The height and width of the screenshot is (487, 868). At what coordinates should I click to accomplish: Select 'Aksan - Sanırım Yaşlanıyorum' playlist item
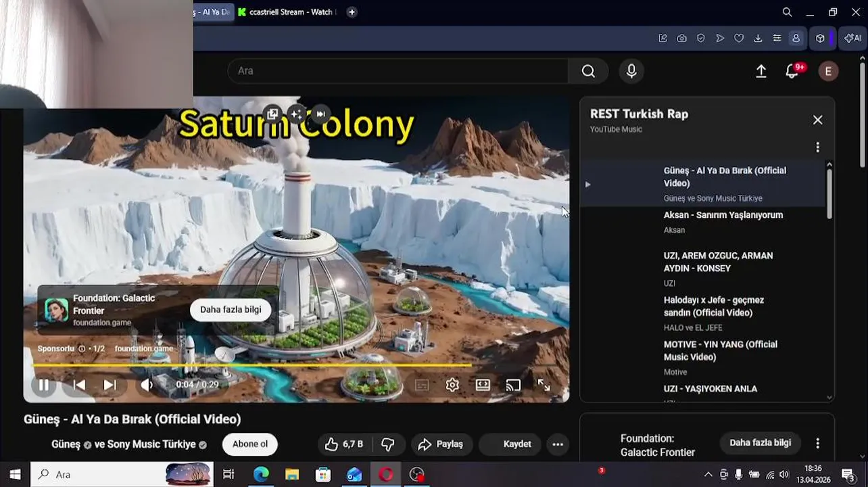pyautogui.click(x=703, y=222)
